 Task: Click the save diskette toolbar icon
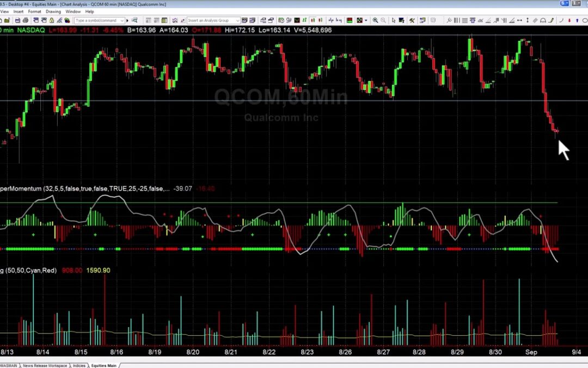(17, 20)
